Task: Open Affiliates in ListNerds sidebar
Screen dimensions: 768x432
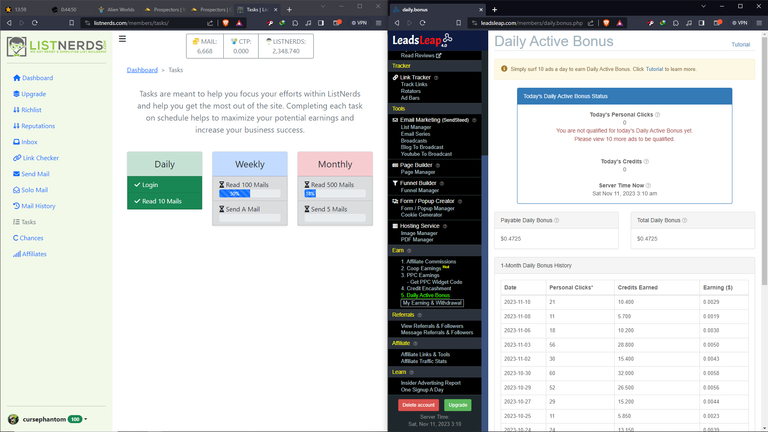Action: click(x=29, y=254)
